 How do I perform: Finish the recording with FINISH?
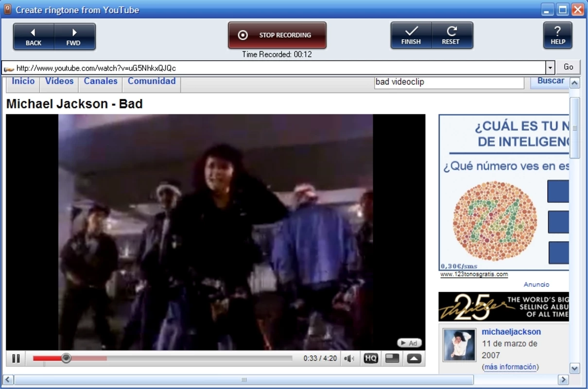tap(411, 35)
